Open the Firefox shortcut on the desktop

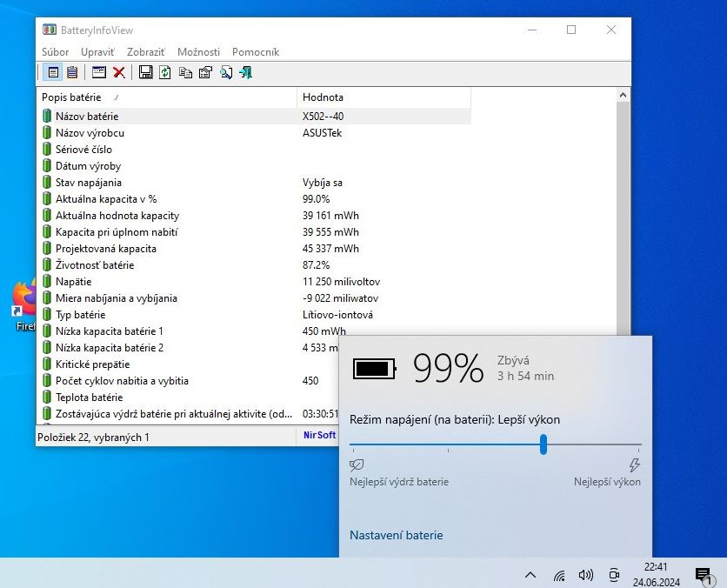click(x=24, y=305)
